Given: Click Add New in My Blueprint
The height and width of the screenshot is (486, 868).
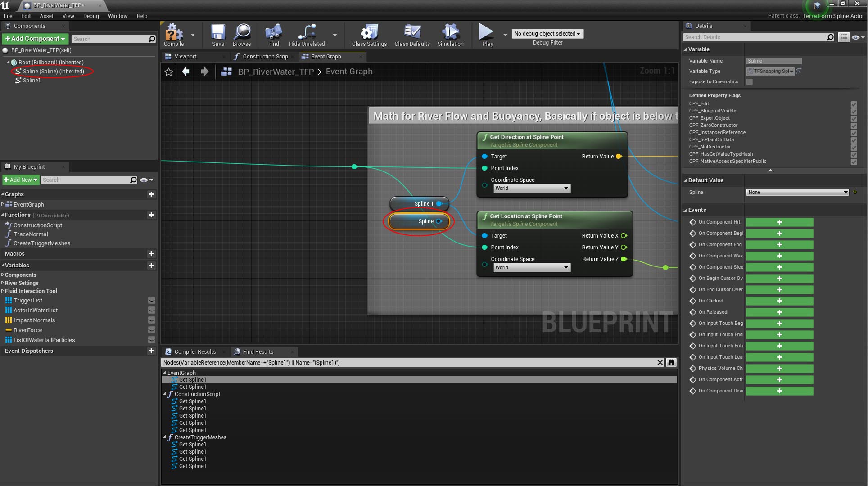Looking at the screenshot, I should tap(20, 180).
